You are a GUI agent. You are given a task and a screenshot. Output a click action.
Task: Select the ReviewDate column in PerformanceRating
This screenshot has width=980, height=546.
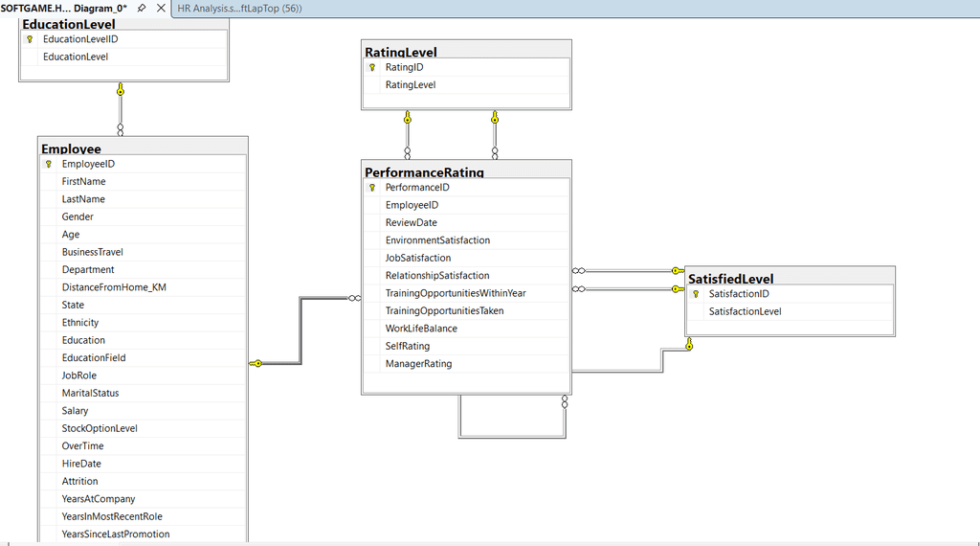point(411,223)
